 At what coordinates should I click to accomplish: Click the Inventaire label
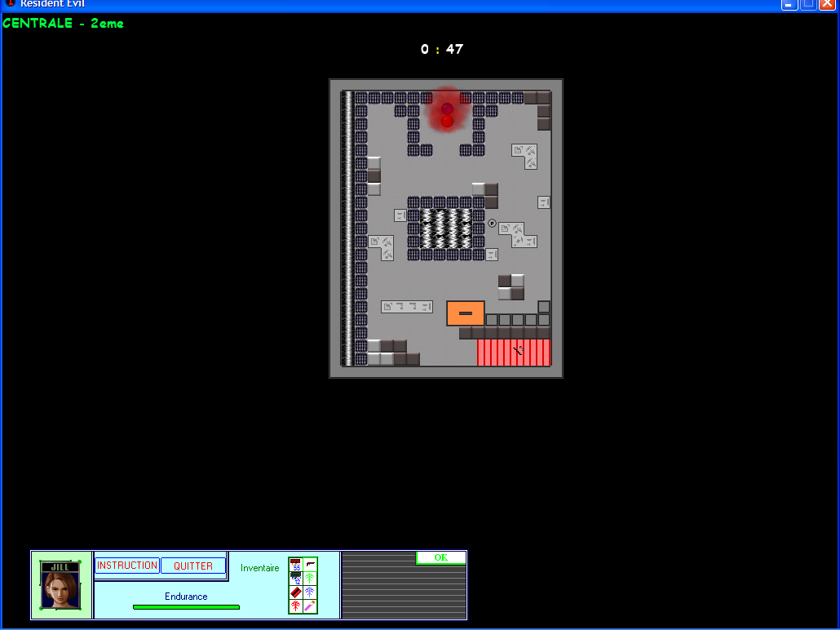click(260, 568)
